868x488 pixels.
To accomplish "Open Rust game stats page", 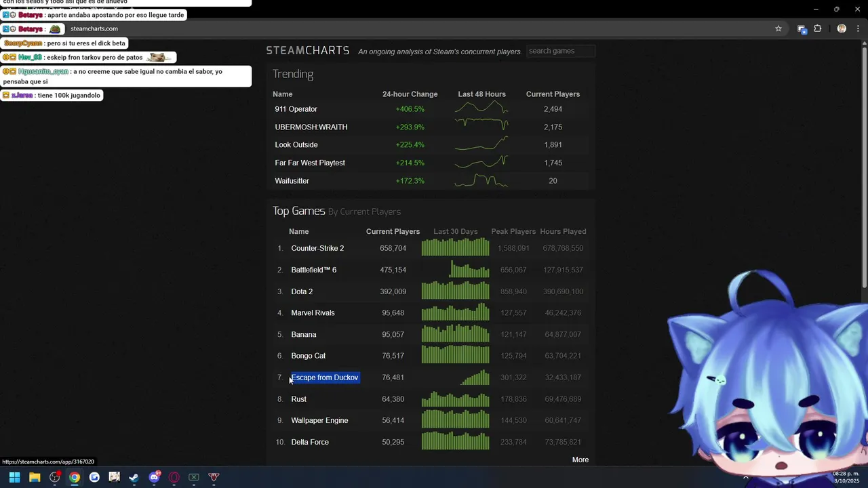I will (299, 399).
